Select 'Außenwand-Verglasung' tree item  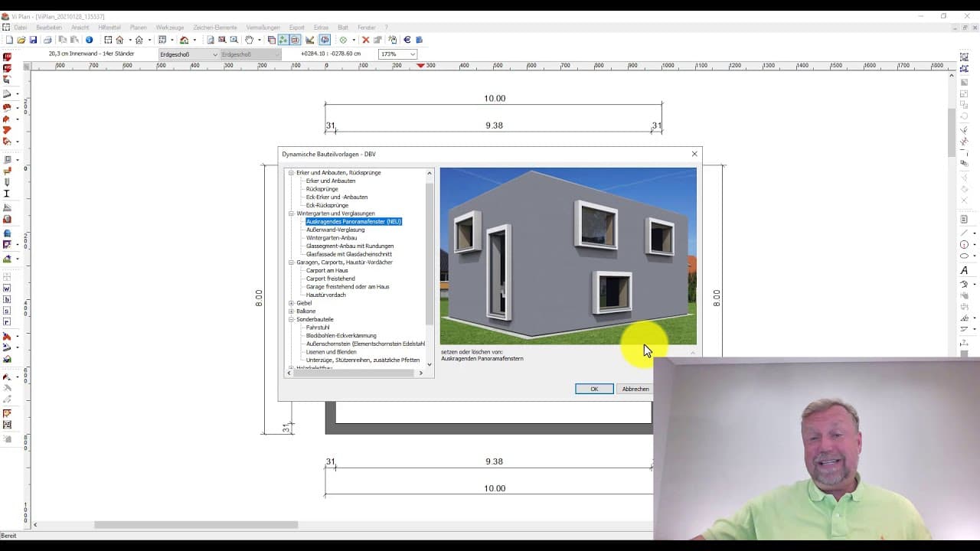click(x=335, y=230)
